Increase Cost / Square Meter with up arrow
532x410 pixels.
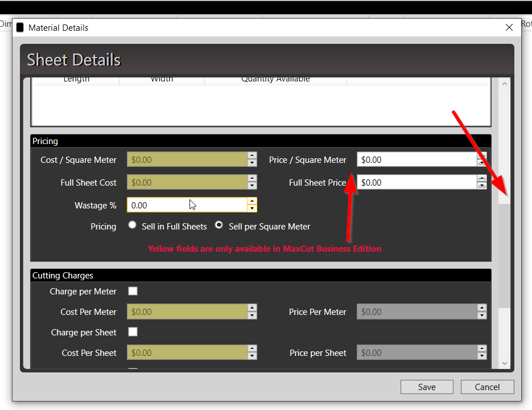coord(252,156)
